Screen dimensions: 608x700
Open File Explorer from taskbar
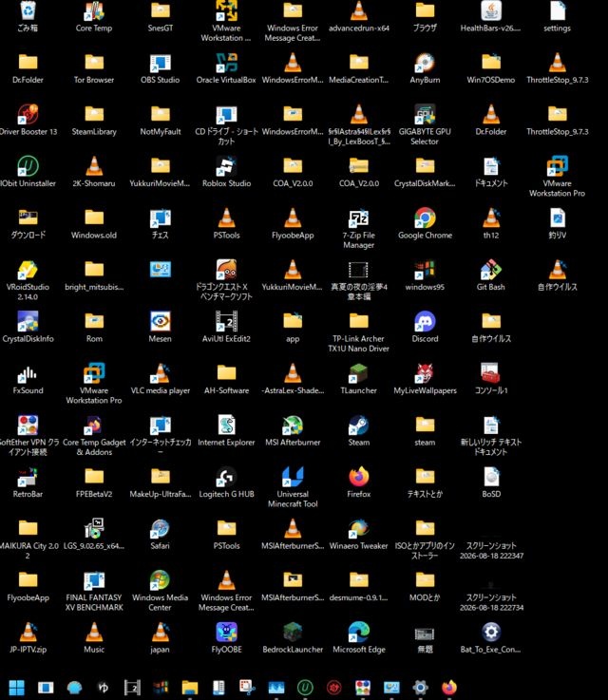click(190, 688)
